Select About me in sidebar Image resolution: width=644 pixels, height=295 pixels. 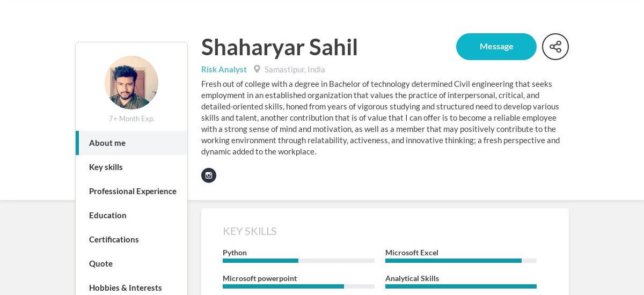click(131, 143)
